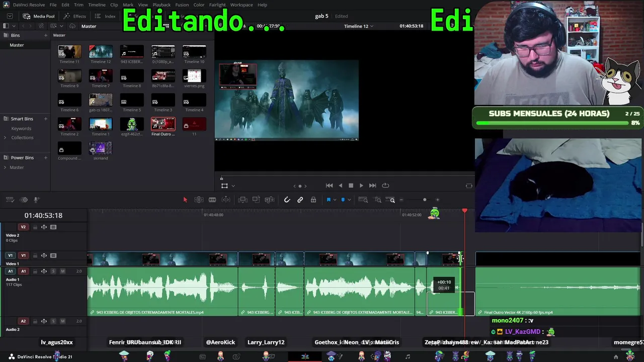Image resolution: width=644 pixels, height=362 pixels.
Task: Open the Effects panel
Action: [74, 16]
